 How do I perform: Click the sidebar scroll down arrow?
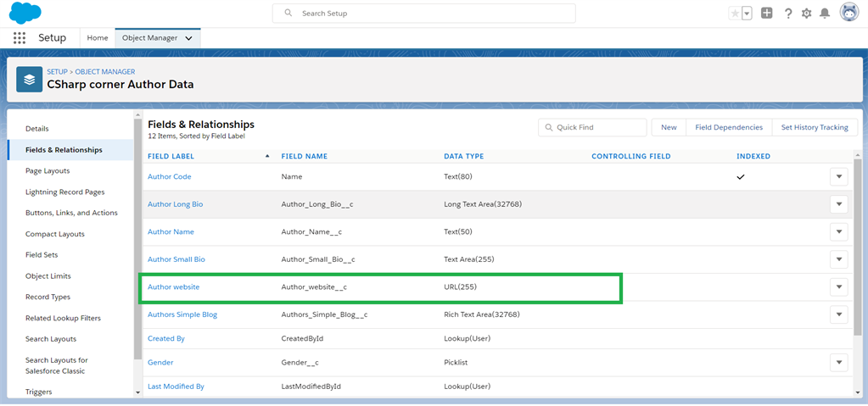coord(137,392)
